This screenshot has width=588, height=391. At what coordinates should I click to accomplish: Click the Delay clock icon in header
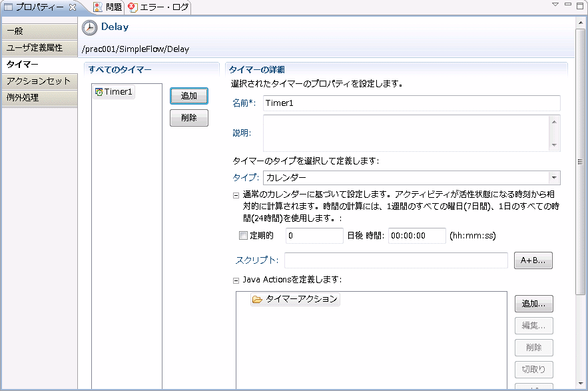[89, 27]
